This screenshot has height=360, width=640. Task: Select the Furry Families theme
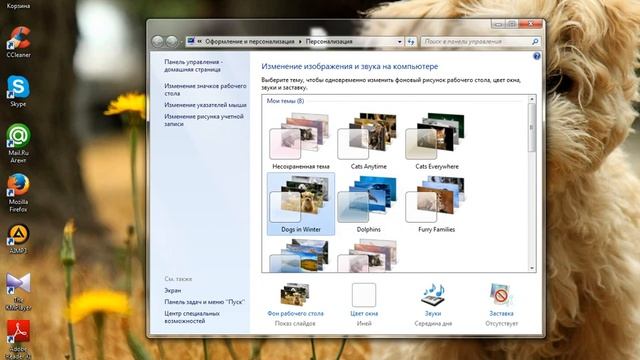click(436, 204)
